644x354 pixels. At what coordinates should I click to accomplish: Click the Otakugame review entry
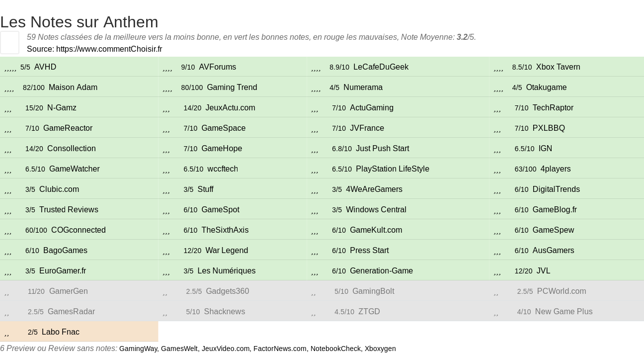tap(546, 88)
